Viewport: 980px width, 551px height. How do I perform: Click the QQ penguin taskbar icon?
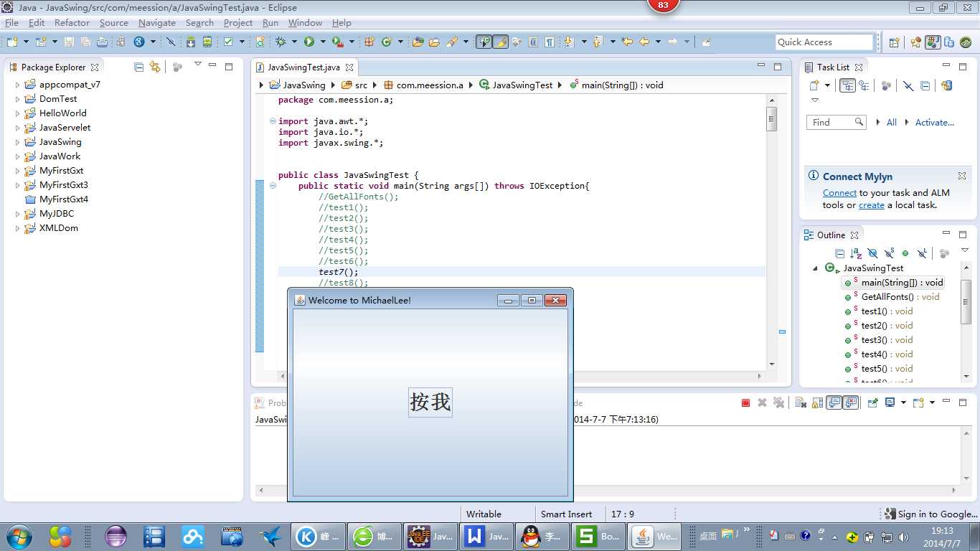point(543,536)
